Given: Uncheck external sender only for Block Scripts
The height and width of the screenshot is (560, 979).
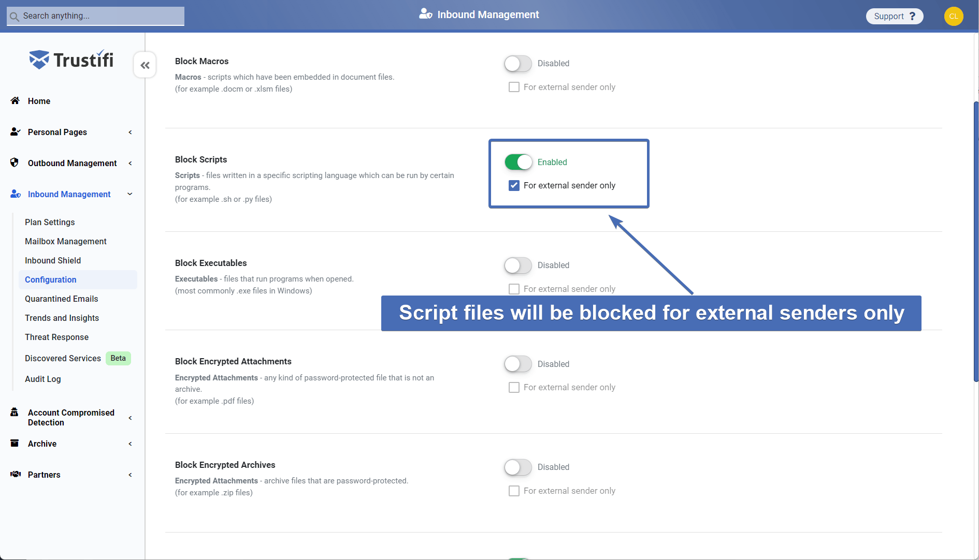Looking at the screenshot, I should click(x=514, y=185).
